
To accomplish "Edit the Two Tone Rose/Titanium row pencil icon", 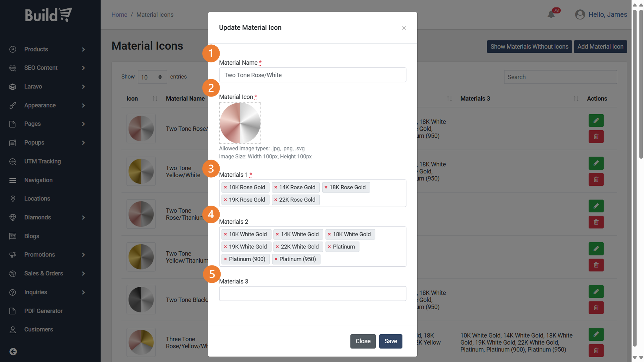I will click(x=596, y=206).
